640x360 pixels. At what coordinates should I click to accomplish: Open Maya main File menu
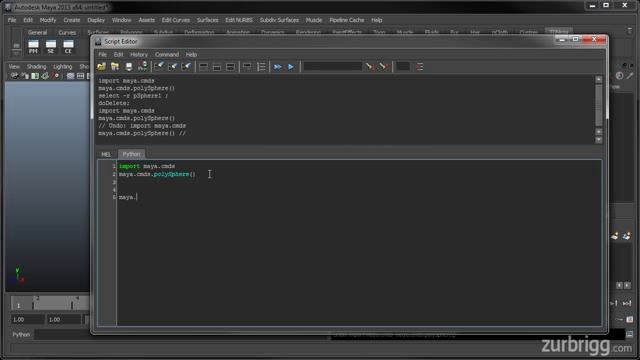pos(12,20)
